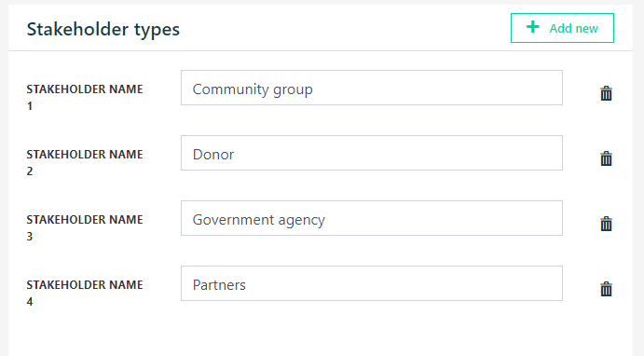Select the Government agency input box
This screenshot has height=356, width=644.
coord(372,218)
